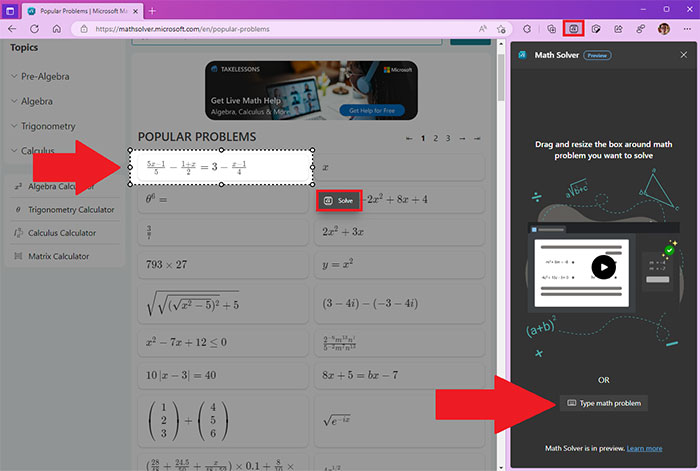Click next page arrow in pagination
The height and width of the screenshot is (471, 700).
point(462,138)
